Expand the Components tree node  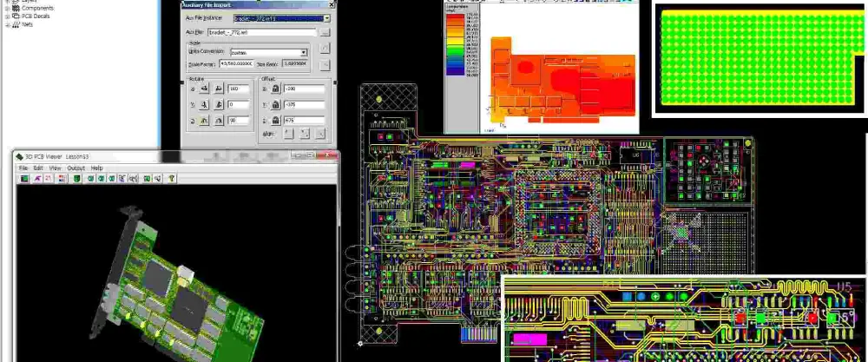[x=7, y=8]
